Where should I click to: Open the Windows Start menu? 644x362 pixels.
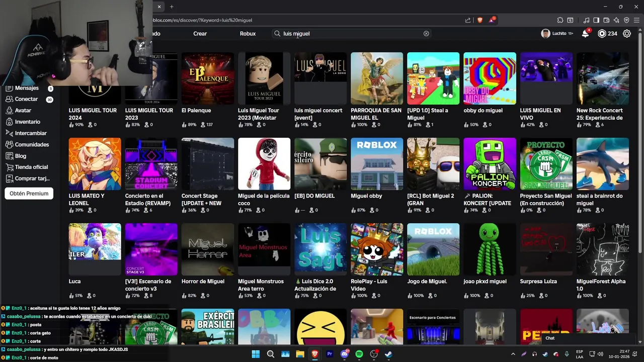tap(256, 354)
